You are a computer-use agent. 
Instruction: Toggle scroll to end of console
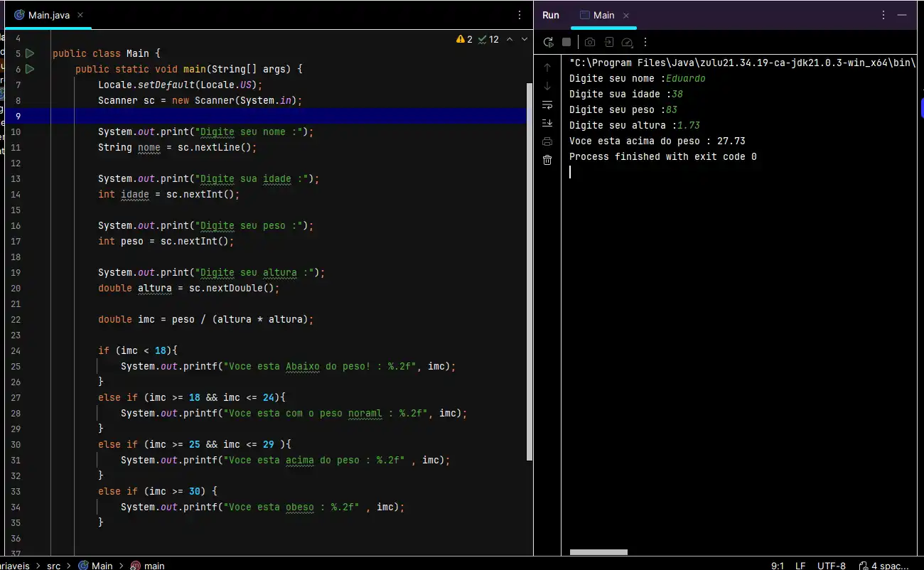pos(547,123)
